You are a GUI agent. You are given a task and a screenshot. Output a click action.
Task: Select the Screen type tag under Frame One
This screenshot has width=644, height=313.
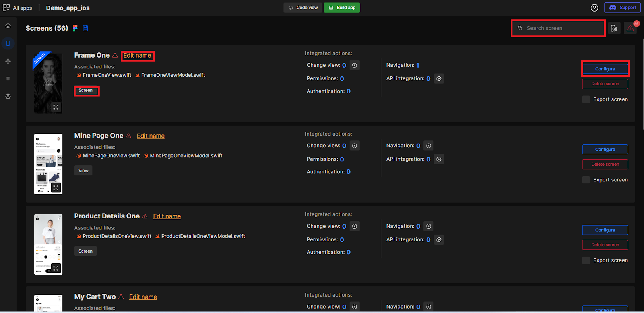(x=86, y=91)
